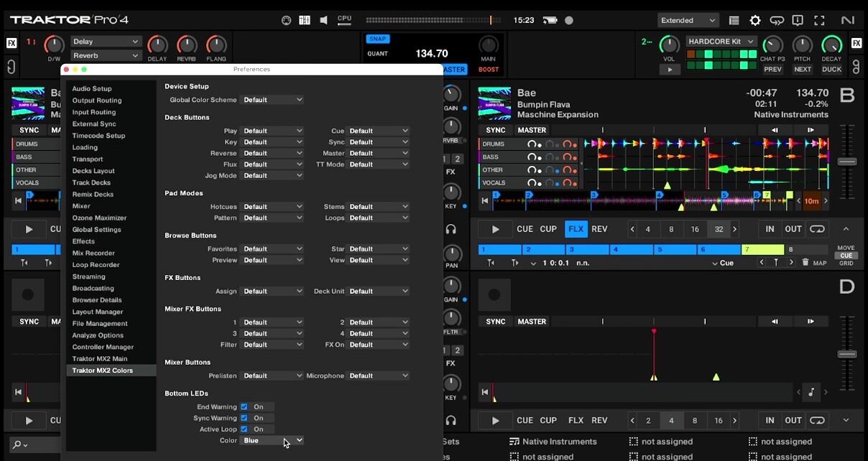The width and height of the screenshot is (868, 461).
Task: Toggle SNAP button in master panel
Action: tap(377, 39)
